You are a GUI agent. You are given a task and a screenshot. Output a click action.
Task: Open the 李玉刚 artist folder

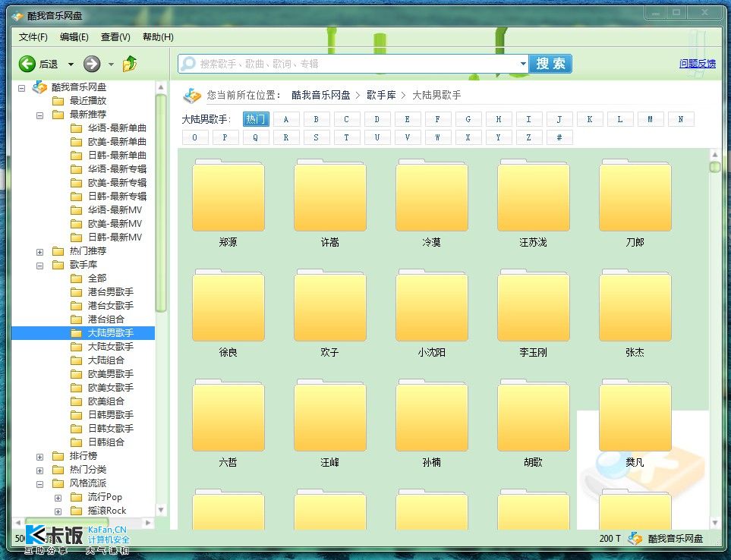(x=533, y=306)
